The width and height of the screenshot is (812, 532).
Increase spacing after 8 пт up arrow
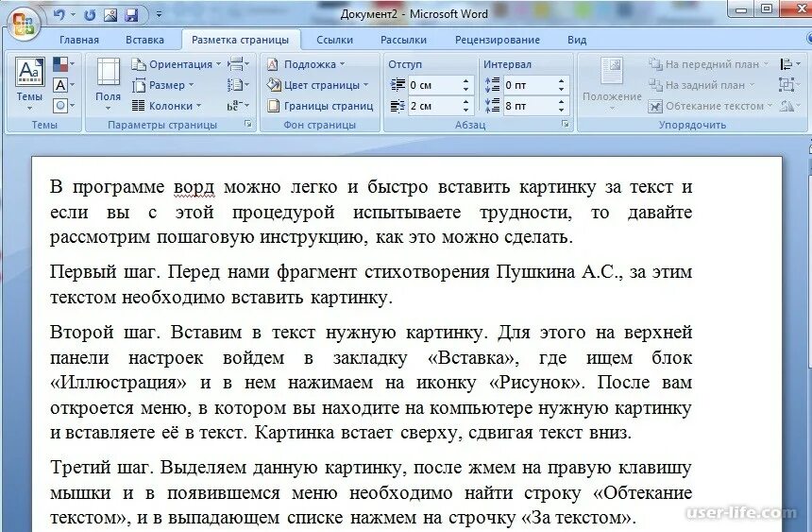(562, 102)
